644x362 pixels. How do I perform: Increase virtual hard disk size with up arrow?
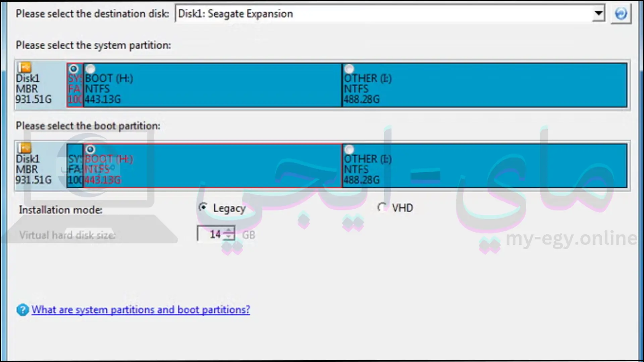(229, 230)
